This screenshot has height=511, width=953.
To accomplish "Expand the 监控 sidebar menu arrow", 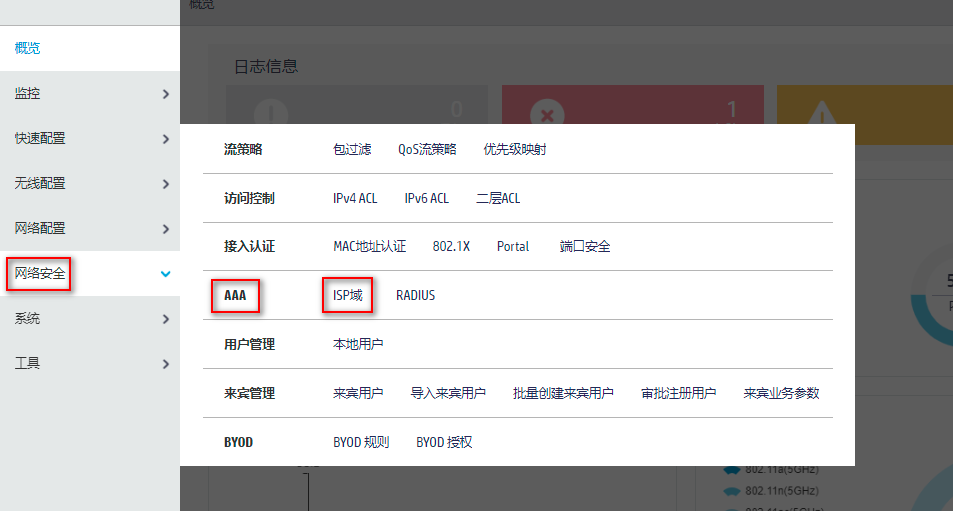I will (x=166, y=94).
